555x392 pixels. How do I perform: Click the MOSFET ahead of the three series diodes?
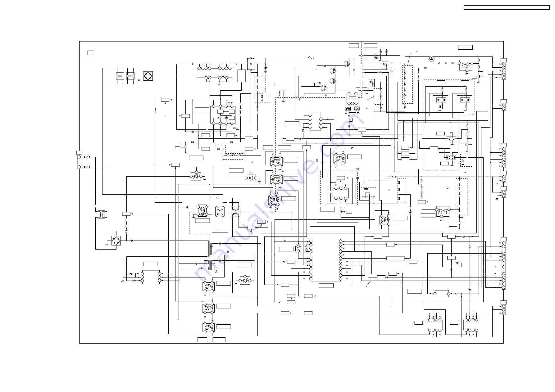coord(431,59)
